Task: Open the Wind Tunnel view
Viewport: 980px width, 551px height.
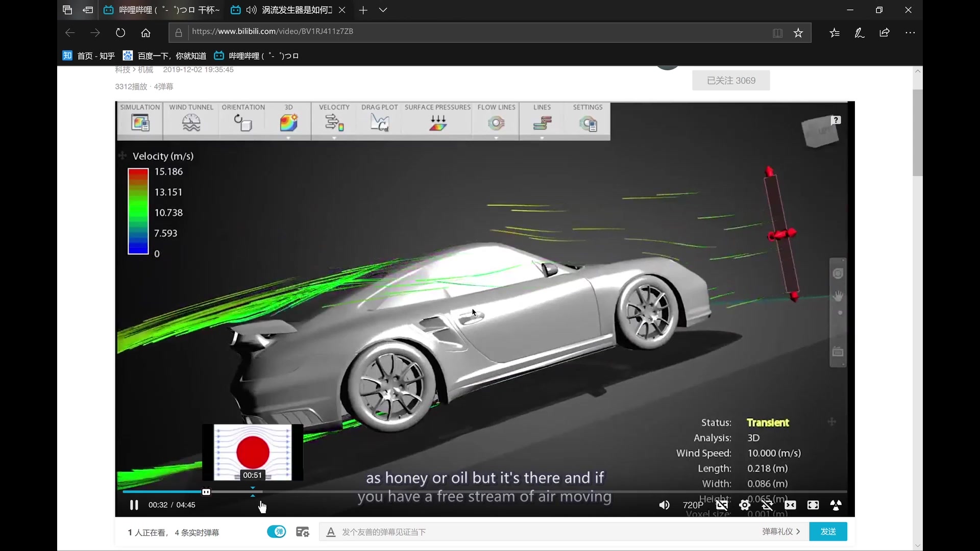Action: 190,121
